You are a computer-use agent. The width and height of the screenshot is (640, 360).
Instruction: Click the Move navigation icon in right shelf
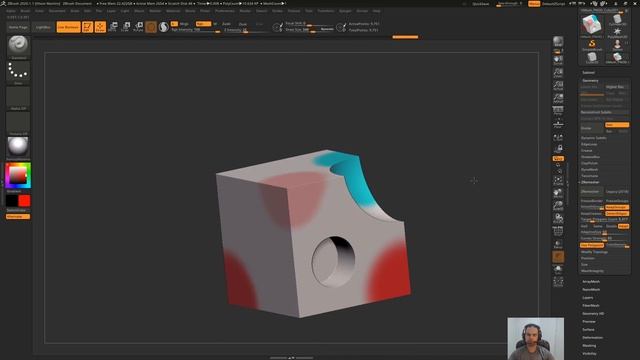point(558,193)
